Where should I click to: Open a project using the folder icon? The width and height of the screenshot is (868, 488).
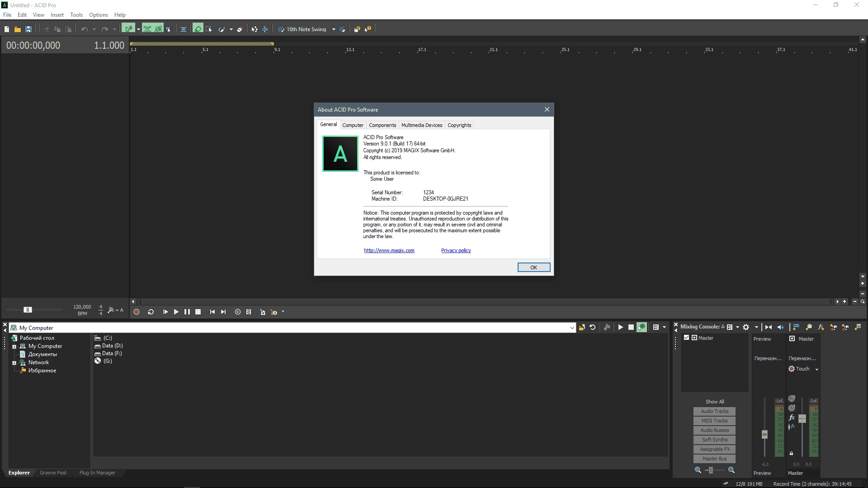tap(17, 29)
